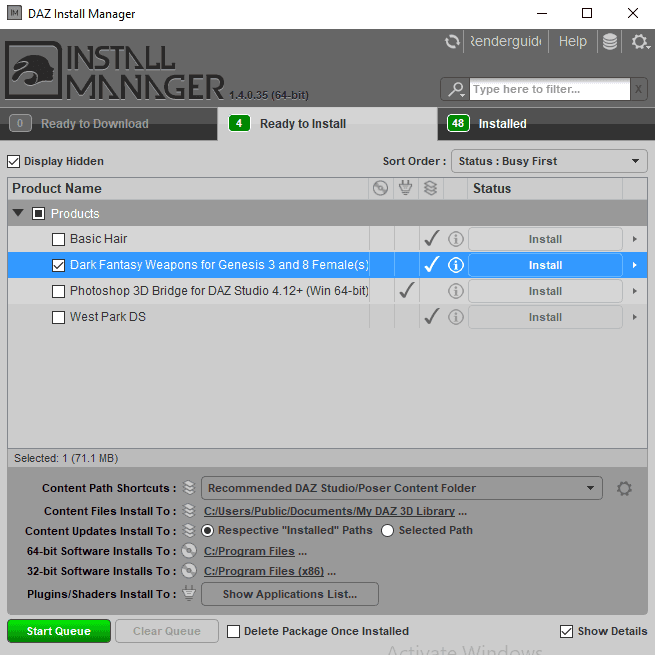Open the Sort Order dropdown
Image resolution: width=655 pixels, height=655 pixels.
point(549,161)
